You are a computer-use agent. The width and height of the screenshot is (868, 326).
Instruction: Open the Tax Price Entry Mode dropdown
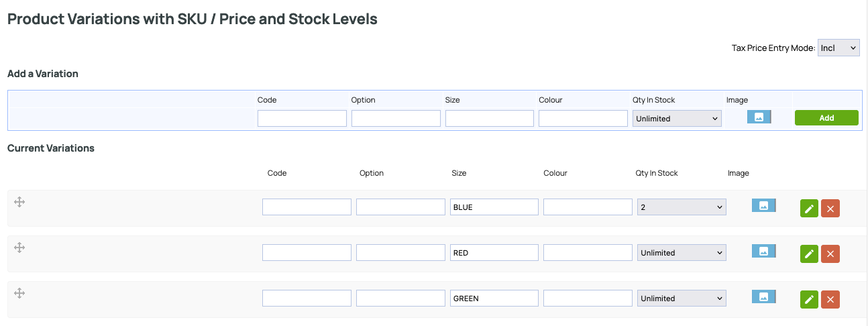point(838,48)
